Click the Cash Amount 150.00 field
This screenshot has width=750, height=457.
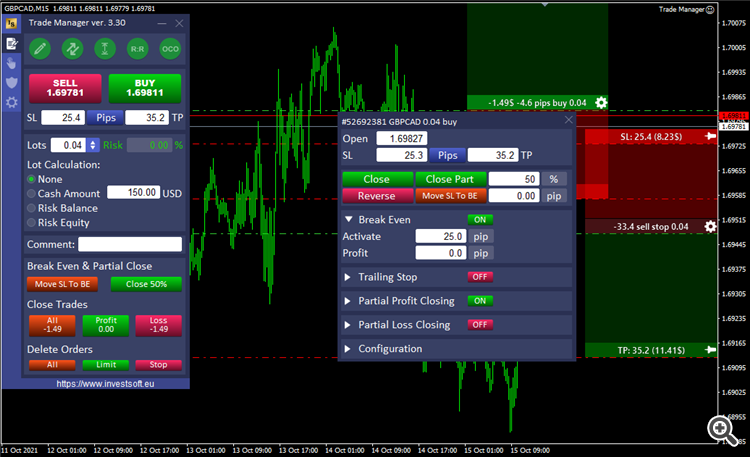133,192
